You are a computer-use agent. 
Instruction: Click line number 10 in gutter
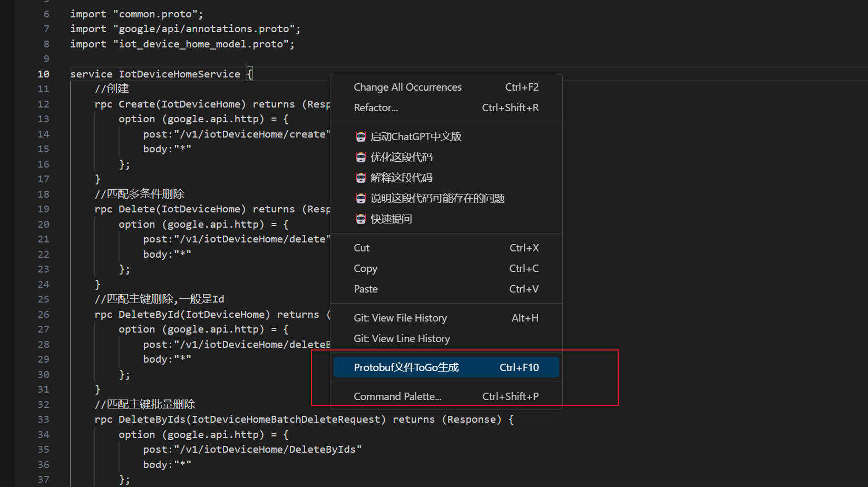(x=43, y=74)
